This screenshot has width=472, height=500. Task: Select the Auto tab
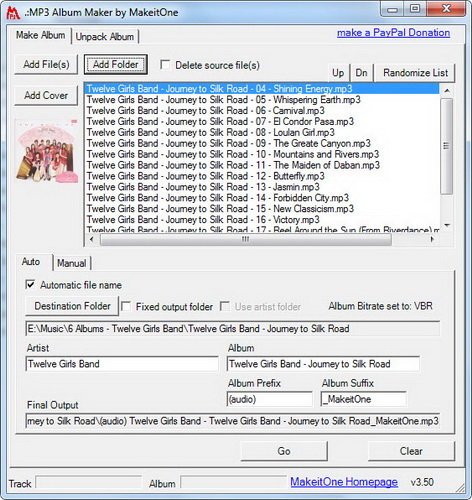click(31, 262)
